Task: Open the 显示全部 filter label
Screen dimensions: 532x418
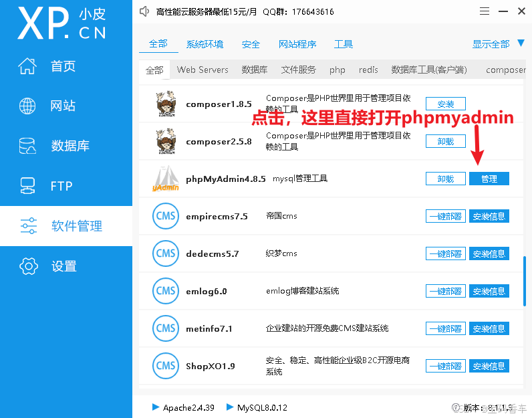Action: pos(491,45)
